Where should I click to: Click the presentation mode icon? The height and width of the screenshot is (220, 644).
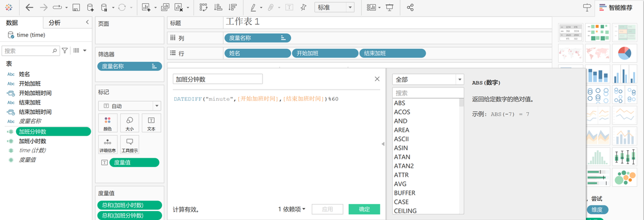(x=390, y=8)
